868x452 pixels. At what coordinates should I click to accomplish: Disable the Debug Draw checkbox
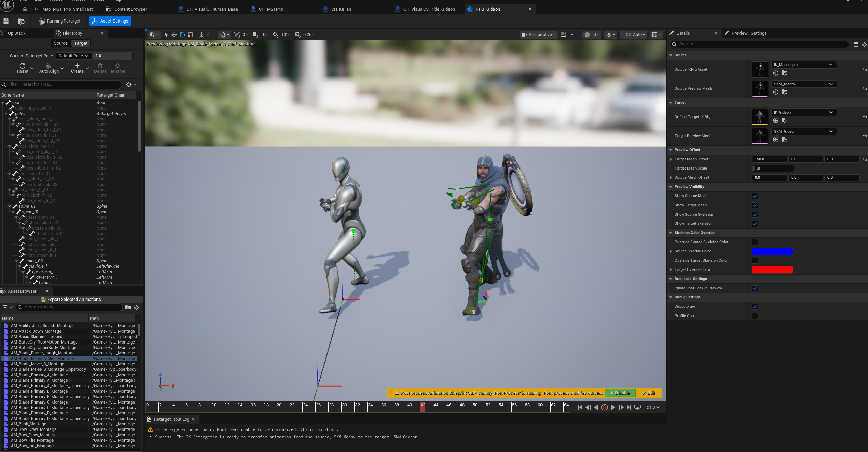pos(755,307)
